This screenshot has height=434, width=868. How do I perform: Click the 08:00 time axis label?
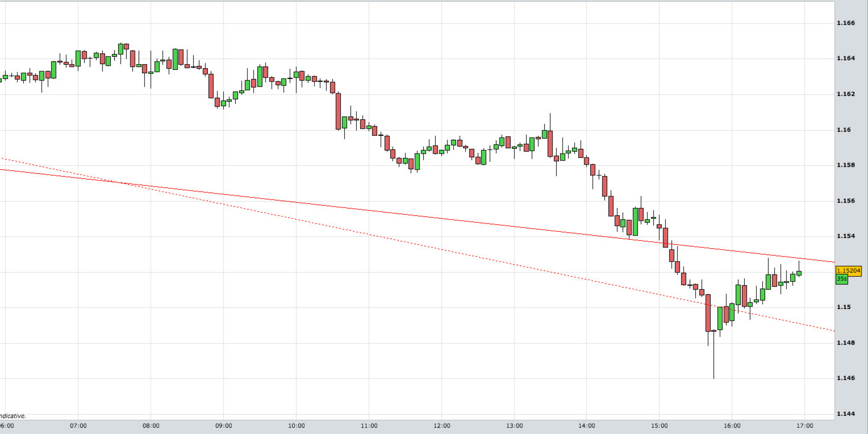(x=151, y=426)
